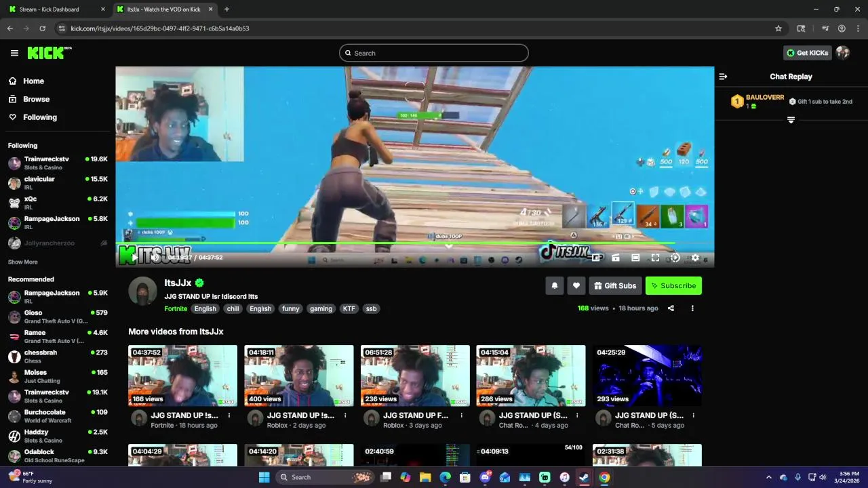Viewport: 868px width, 488px height.
Task: Open Chrome menu three dots
Action: [x=858, y=28]
